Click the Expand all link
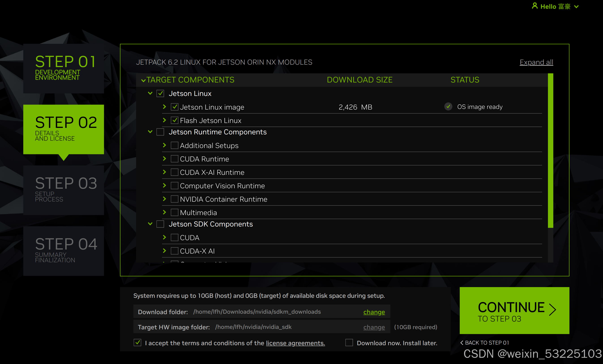Image resolution: width=603 pixels, height=364 pixels. (x=536, y=62)
